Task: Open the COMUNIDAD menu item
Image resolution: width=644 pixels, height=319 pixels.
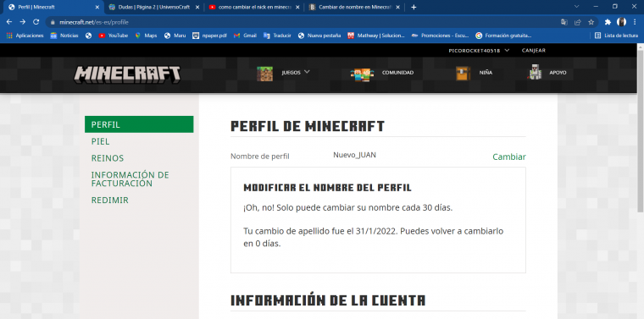Action: [x=382, y=73]
